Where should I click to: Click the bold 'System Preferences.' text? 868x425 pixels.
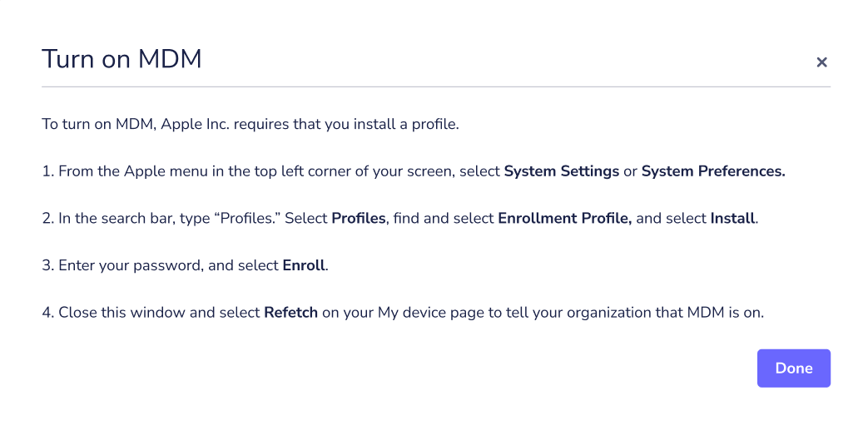click(x=713, y=171)
